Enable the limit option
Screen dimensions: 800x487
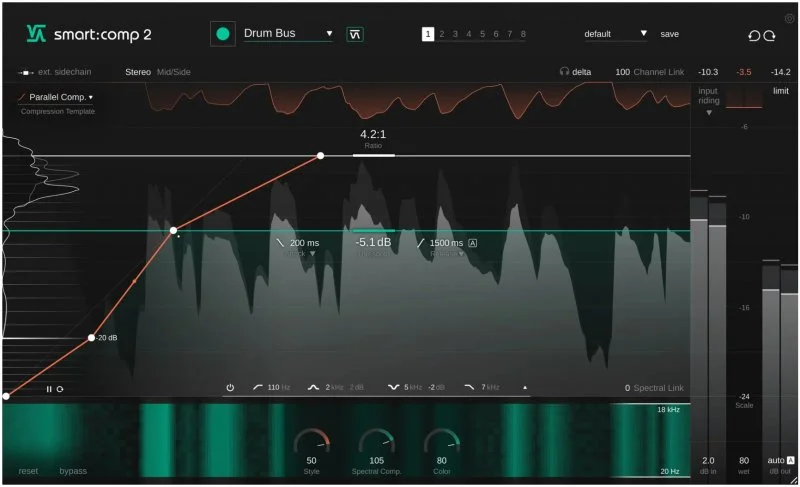click(x=781, y=91)
